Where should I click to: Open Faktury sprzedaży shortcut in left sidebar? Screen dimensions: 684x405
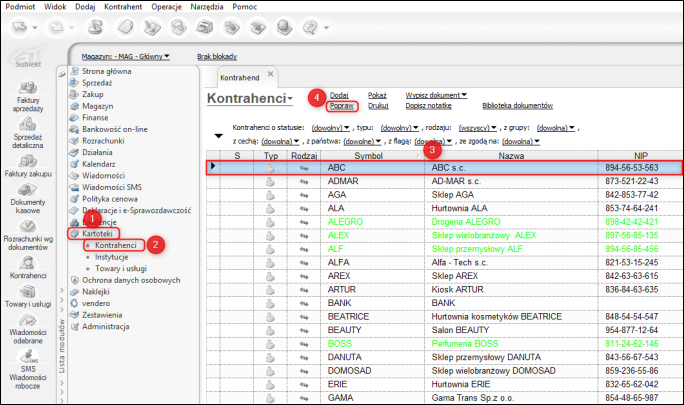(27, 96)
